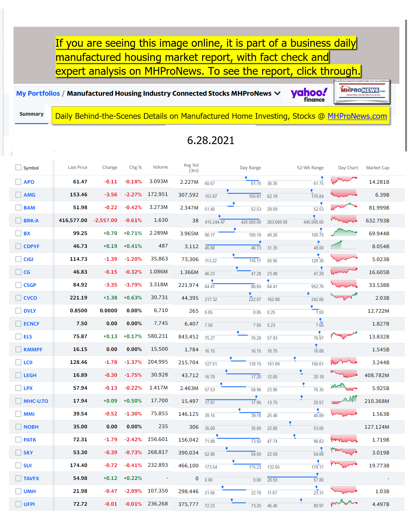
Task: Sort by the Avg Vol (3m) column
Action: coord(191,168)
